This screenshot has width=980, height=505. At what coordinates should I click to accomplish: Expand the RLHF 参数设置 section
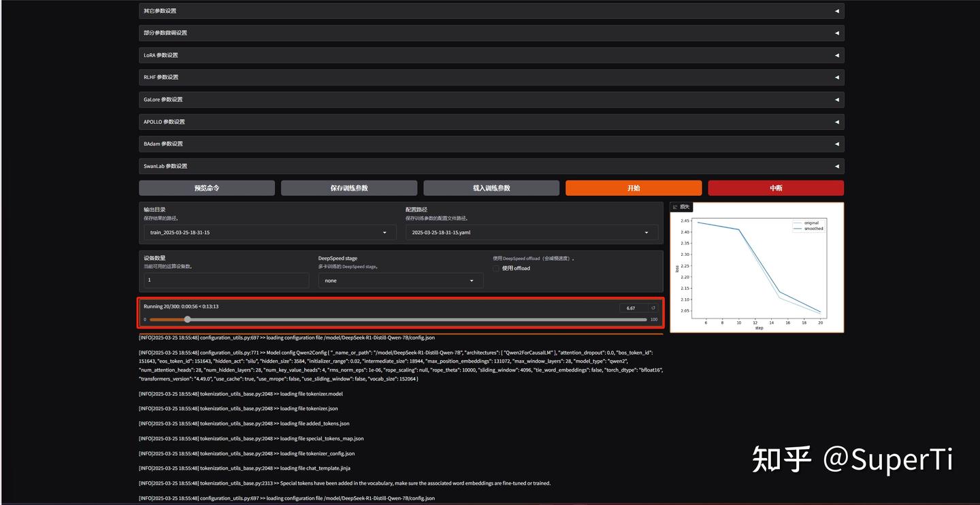(x=491, y=77)
